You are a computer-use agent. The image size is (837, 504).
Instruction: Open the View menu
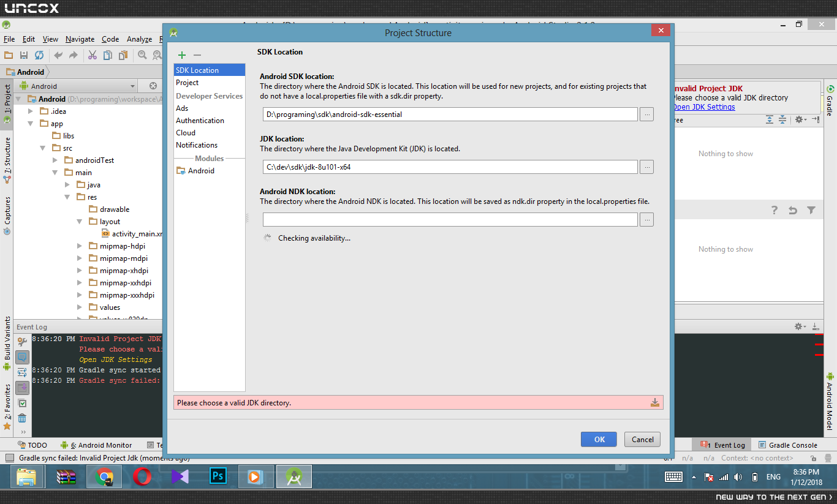tap(50, 39)
